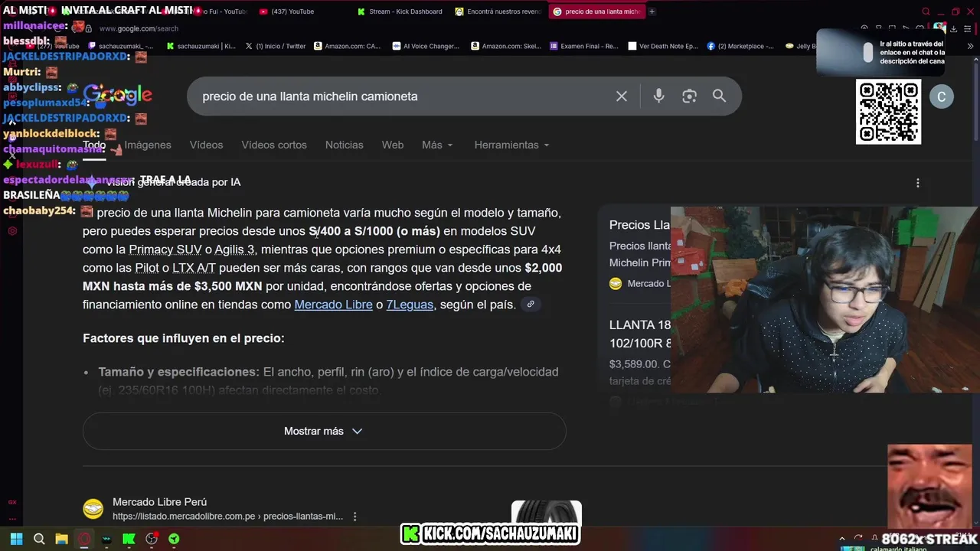Viewport: 980px width, 551px height.
Task: Open AI overview three-dot options menu
Action: [917, 183]
